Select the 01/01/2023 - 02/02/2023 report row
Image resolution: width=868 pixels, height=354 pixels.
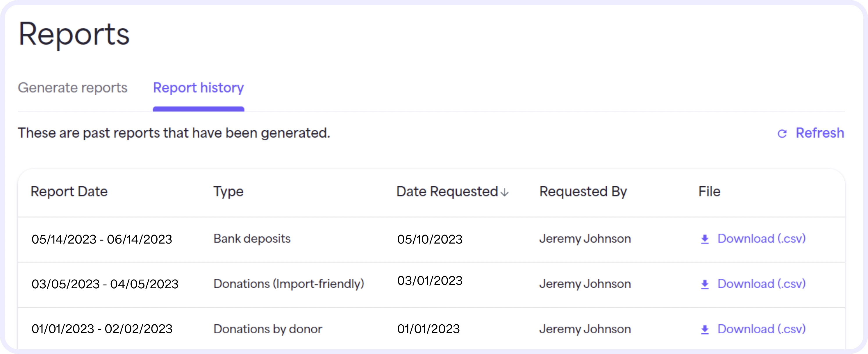pos(431,328)
